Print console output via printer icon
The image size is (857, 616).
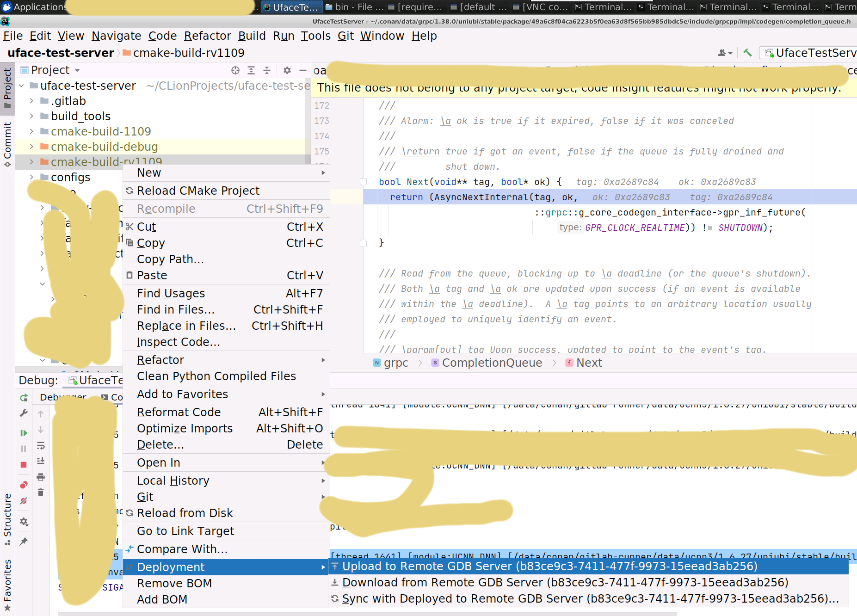coord(41,477)
